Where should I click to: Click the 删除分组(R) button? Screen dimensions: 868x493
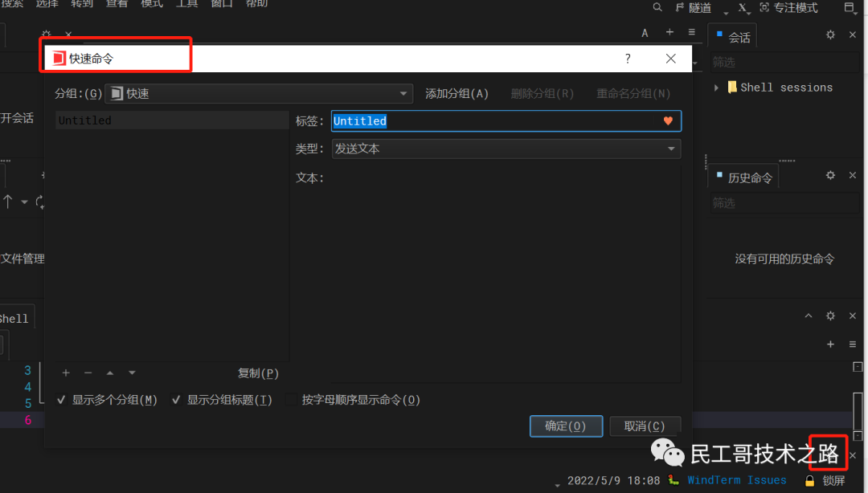pos(542,93)
